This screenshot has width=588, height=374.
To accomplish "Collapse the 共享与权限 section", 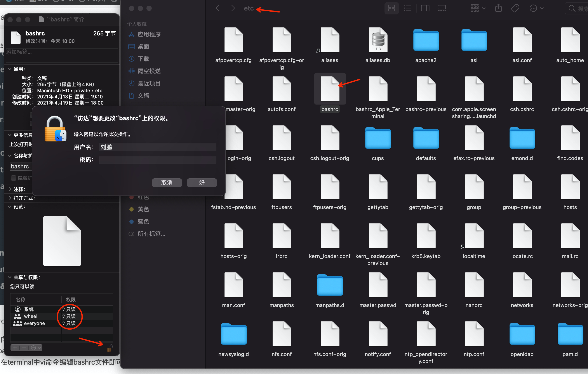I will pyautogui.click(x=10, y=277).
